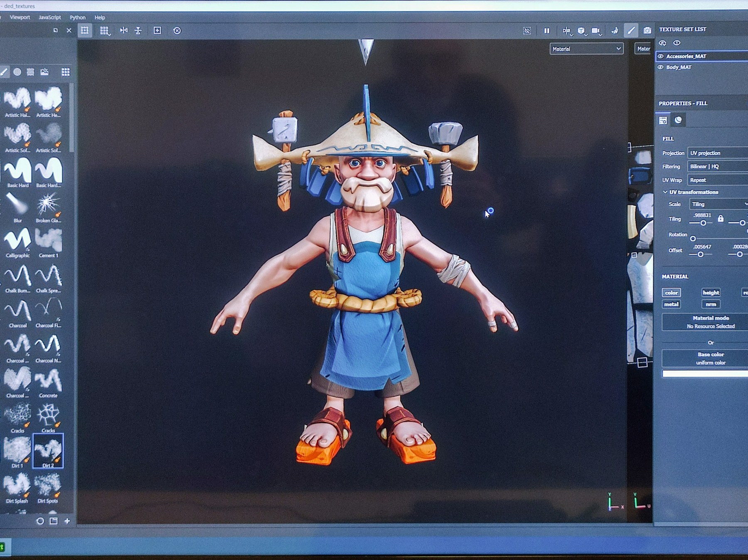Undock the shelf panel with float icon
Viewport: 748px width, 560px height.
pyautogui.click(x=56, y=30)
